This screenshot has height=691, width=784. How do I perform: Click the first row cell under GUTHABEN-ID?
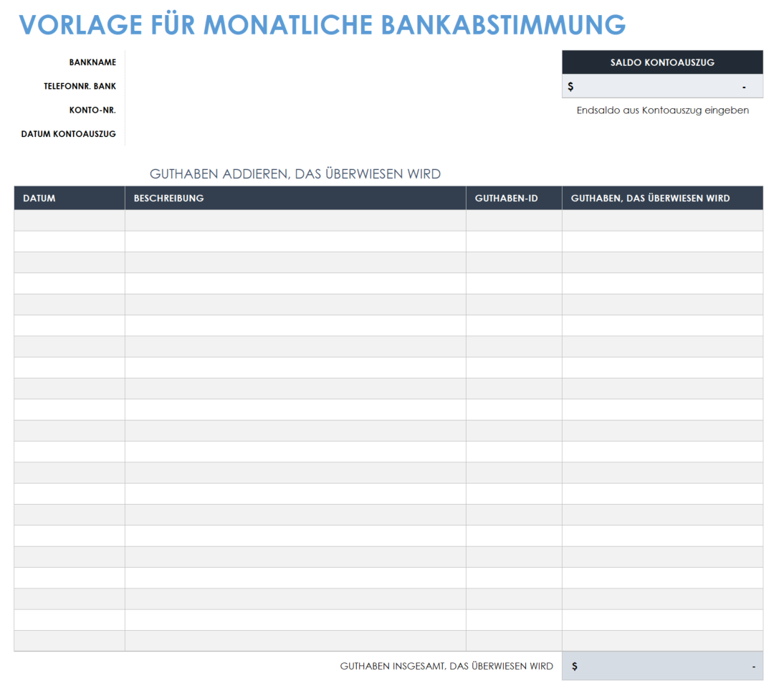[x=514, y=221]
